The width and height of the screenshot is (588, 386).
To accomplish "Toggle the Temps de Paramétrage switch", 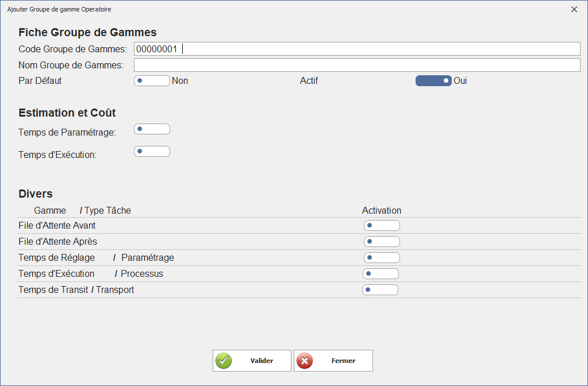I will [x=152, y=129].
